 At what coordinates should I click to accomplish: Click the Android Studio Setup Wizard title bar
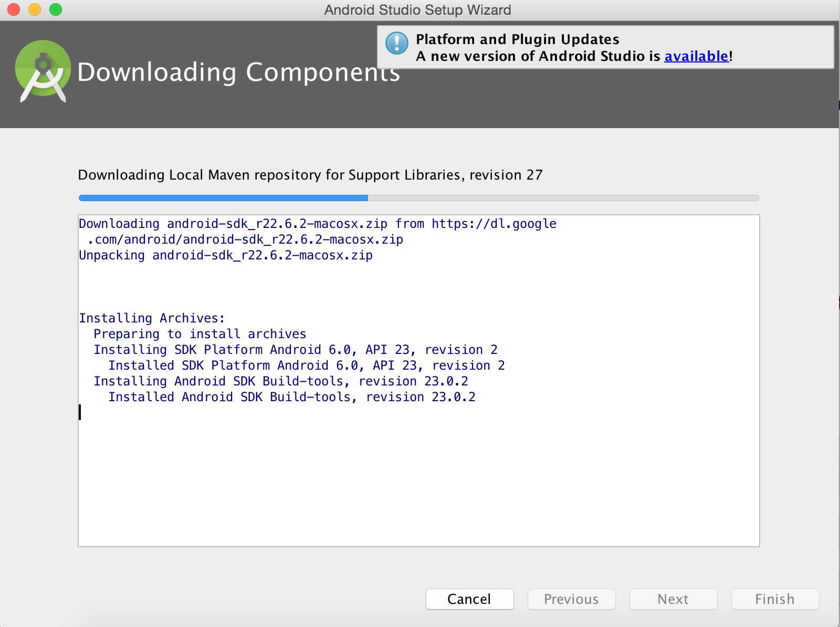(x=417, y=10)
